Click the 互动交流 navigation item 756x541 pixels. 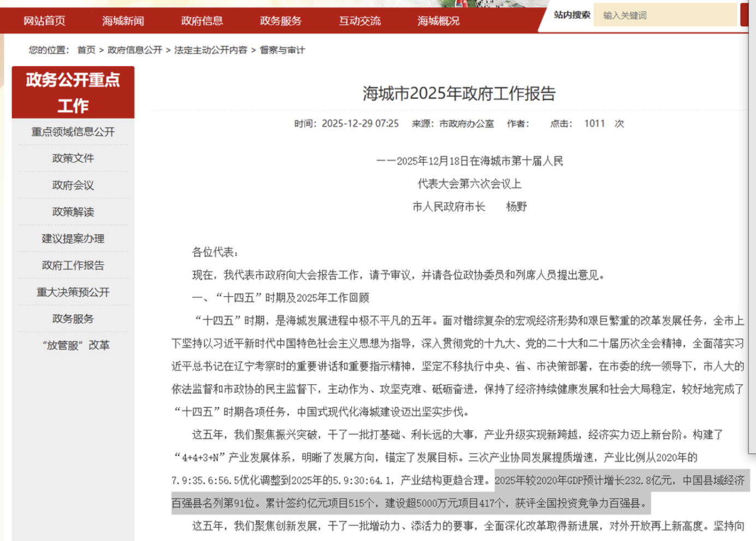(359, 21)
